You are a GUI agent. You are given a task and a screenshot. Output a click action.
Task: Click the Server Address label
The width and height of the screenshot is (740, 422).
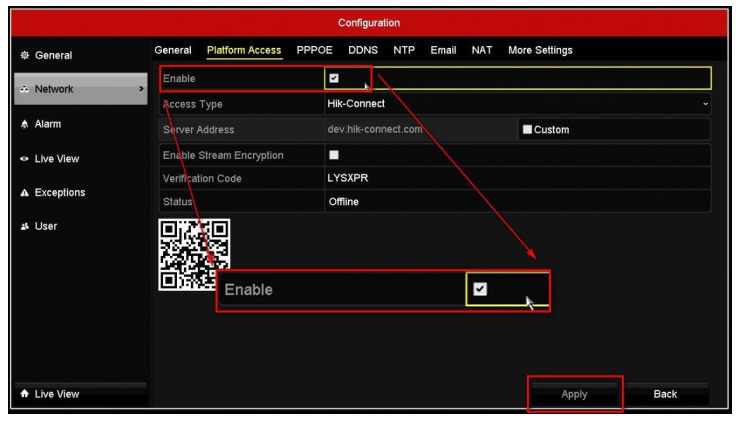coord(198,129)
